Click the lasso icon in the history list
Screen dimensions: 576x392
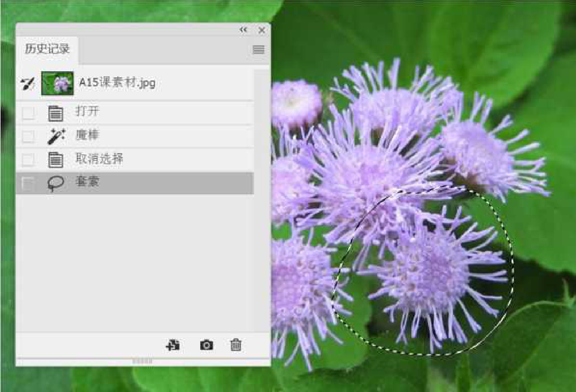point(56,183)
